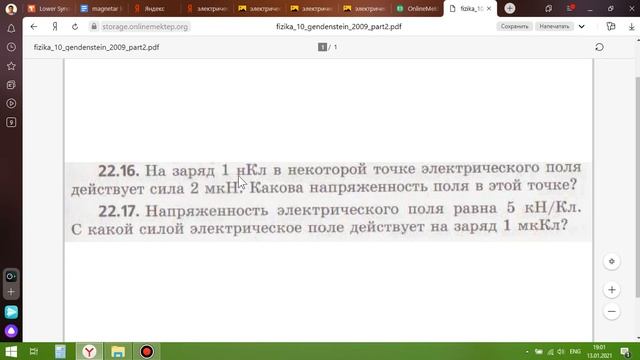Click the fizika_10_gendenstein_2009_part2.pdf file name label
This screenshot has width=640, height=360.
(x=96, y=47)
